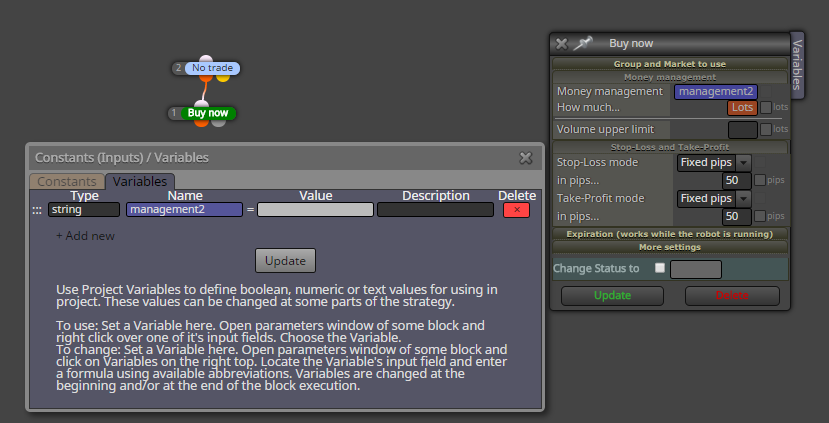
Task: Click the yellow output connector on No trade
Action: tap(223, 77)
